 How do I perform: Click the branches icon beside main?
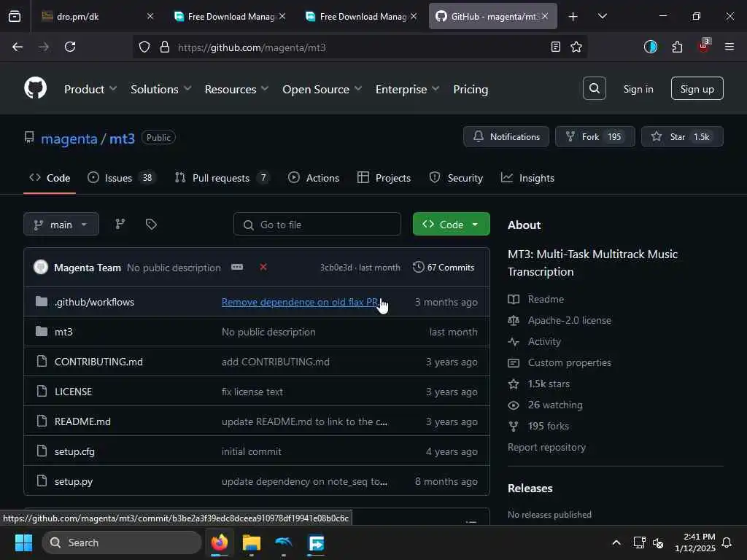coord(120,224)
